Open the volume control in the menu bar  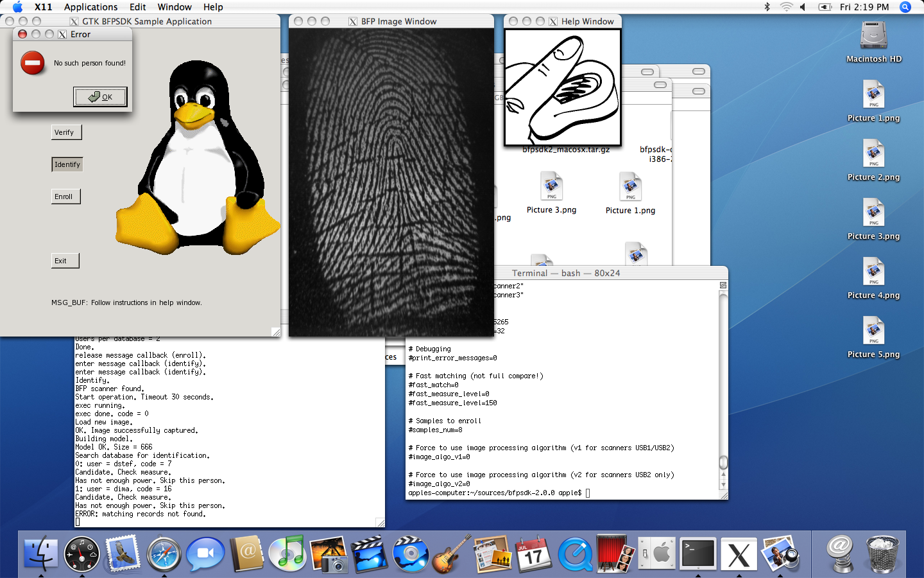(803, 7)
